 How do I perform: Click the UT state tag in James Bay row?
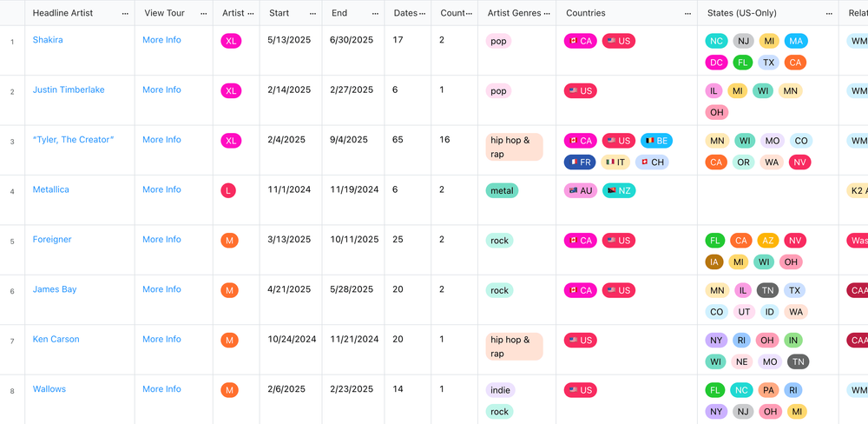click(744, 312)
